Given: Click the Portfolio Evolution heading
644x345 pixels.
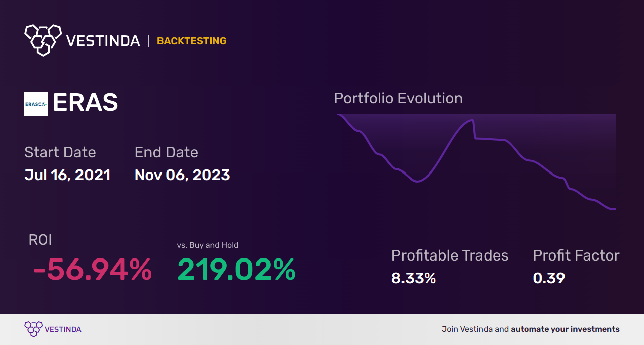Looking at the screenshot, I should [398, 98].
